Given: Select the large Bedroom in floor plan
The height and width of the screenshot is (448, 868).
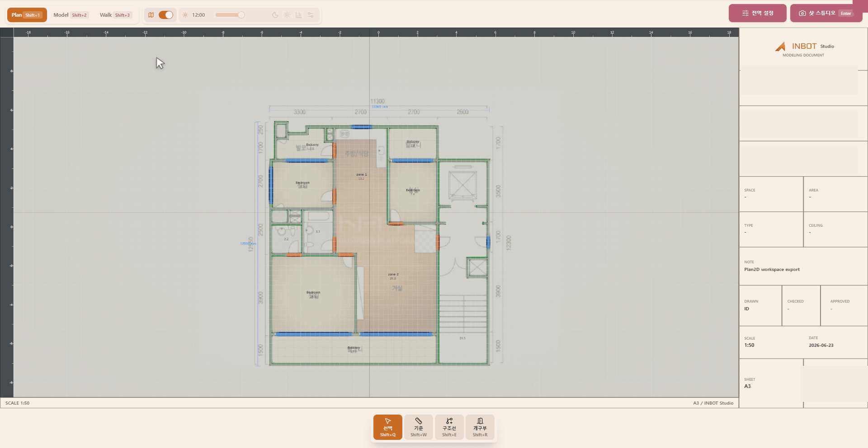Looking at the screenshot, I should [x=313, y=294].
